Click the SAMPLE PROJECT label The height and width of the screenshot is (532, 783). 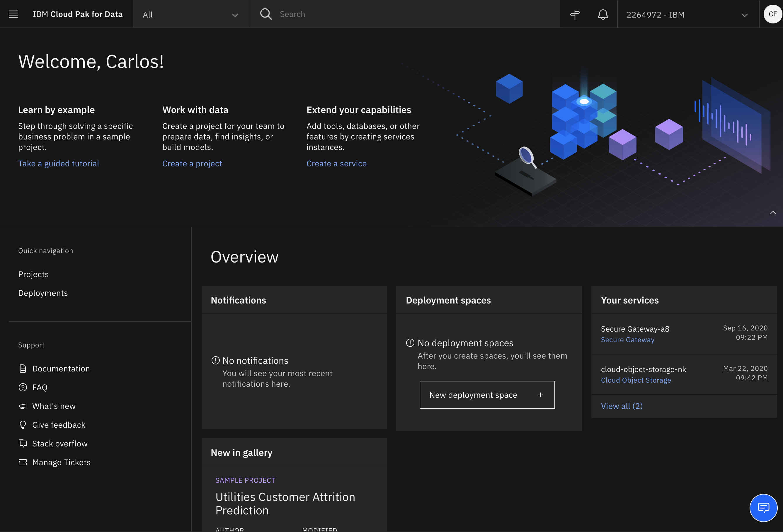tap(245, 480)
